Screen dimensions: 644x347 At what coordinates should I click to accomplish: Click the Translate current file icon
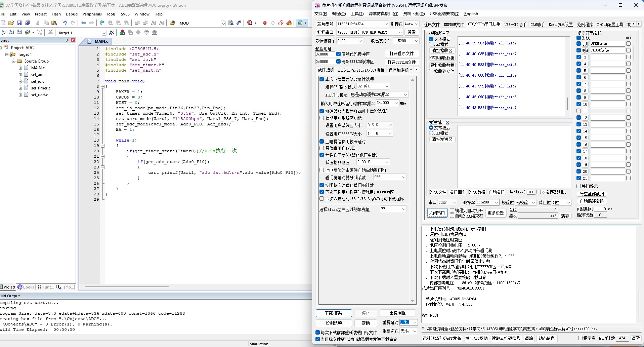3,32
